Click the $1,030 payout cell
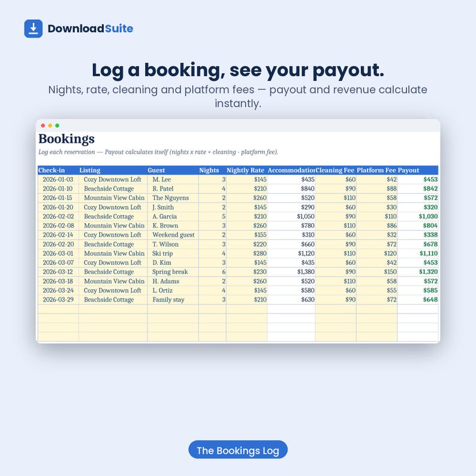This screenshot has width=476, height=476. pyautogui.click(x=418, y=216)
